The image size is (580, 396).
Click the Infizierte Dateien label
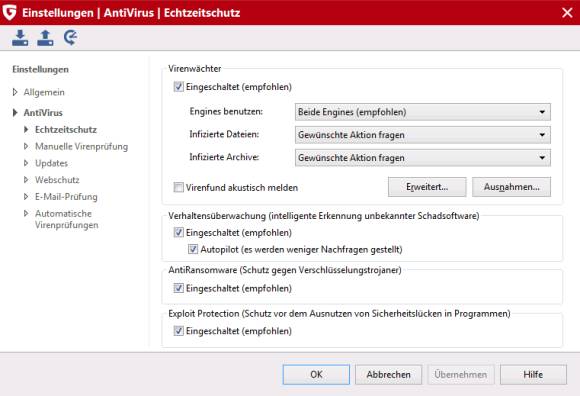point(224,134)
